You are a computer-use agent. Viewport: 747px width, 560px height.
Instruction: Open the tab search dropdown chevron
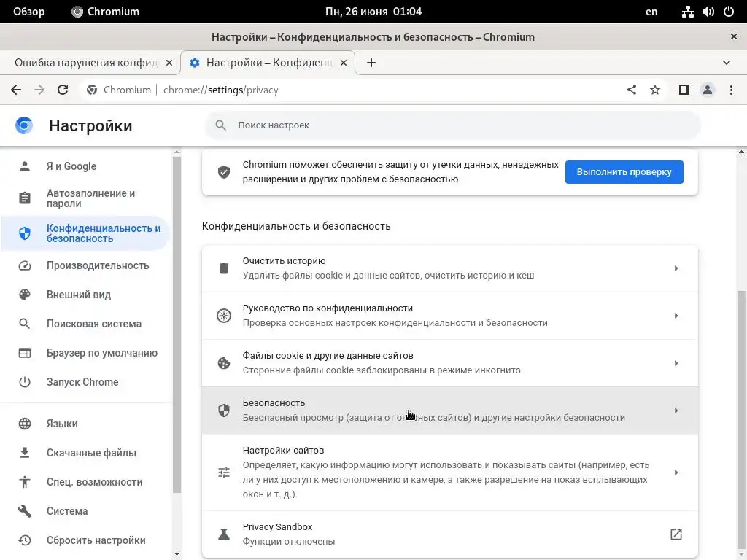[x=727, y=63]
